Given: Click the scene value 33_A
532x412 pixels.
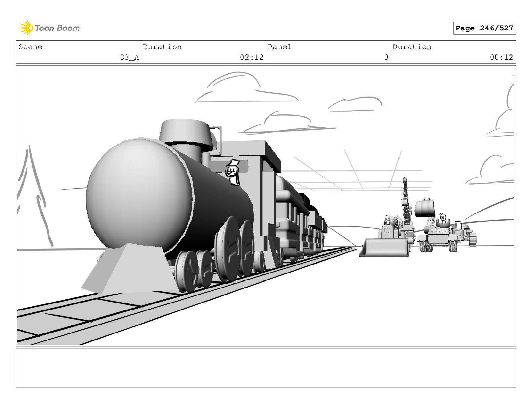Looking at the screenshot, I should 129,58.
